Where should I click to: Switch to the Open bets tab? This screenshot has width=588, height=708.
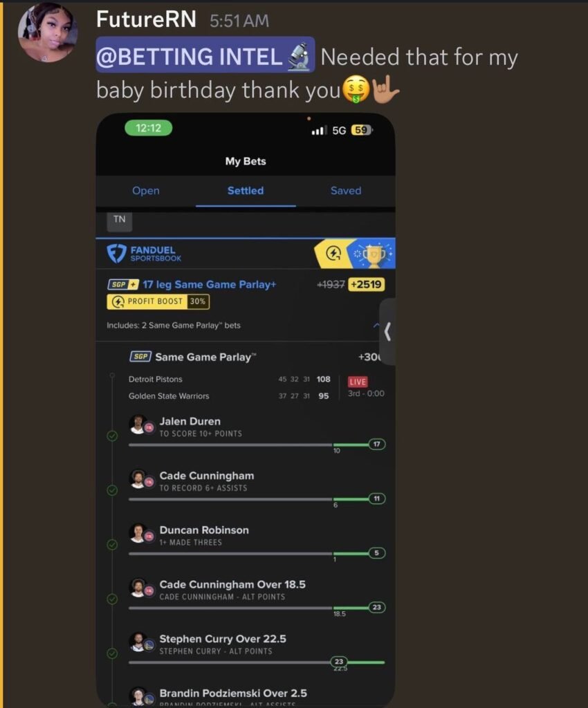click(x=146, y=191)
